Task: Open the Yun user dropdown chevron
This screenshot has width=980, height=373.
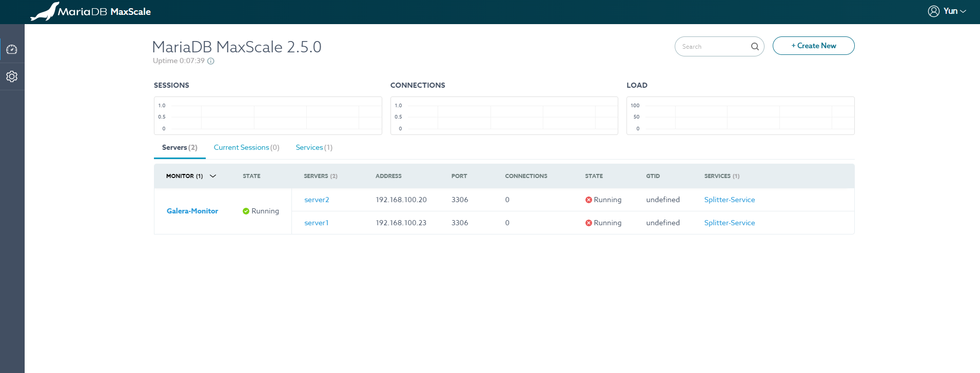Action: [963, 11]
